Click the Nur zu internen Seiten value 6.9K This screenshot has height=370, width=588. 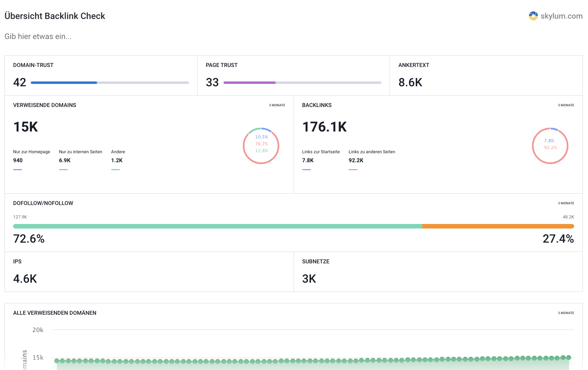point(65,160)
